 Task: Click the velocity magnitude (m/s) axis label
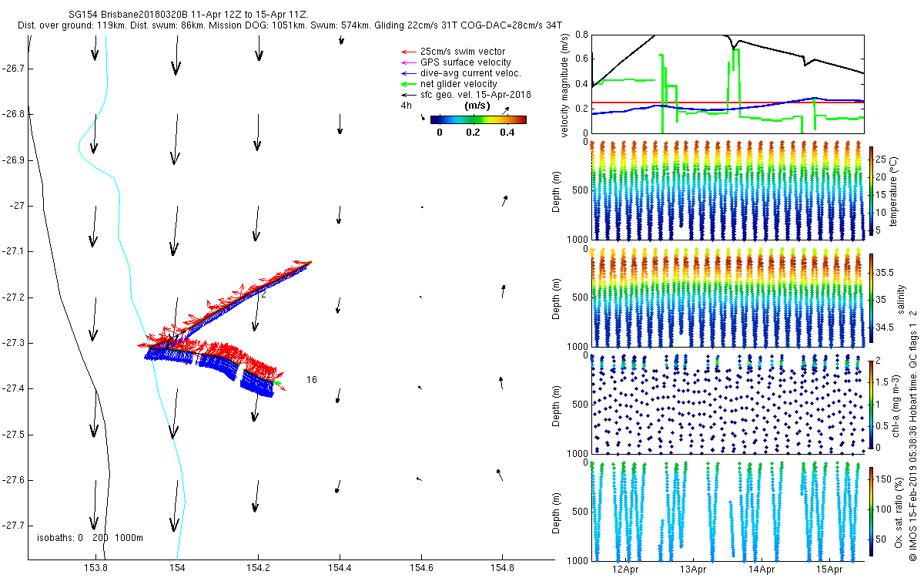566,85
